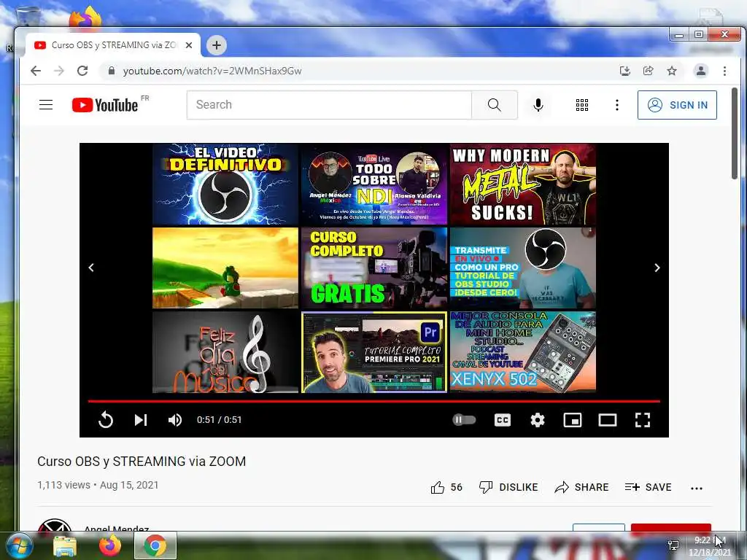Open El Video Definitivo OBS thumbnail
The height and width of the screenshot is (560, 747).
click(225, 184)
